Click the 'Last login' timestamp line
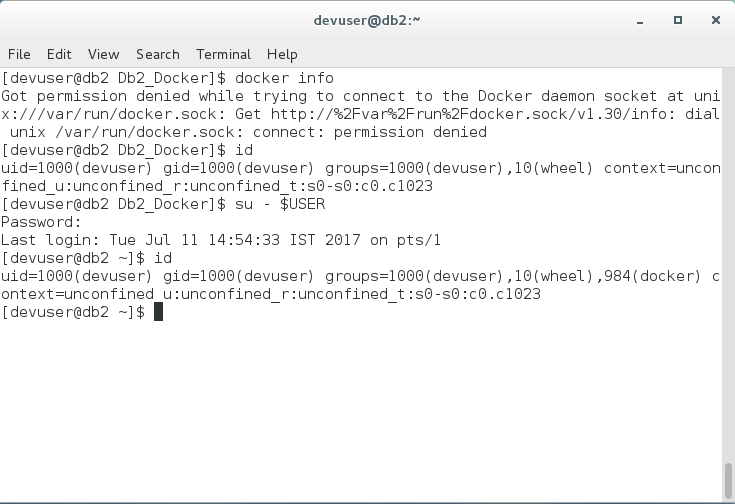The height and width of the screenshot is (504, 735). tap(221, 240)
